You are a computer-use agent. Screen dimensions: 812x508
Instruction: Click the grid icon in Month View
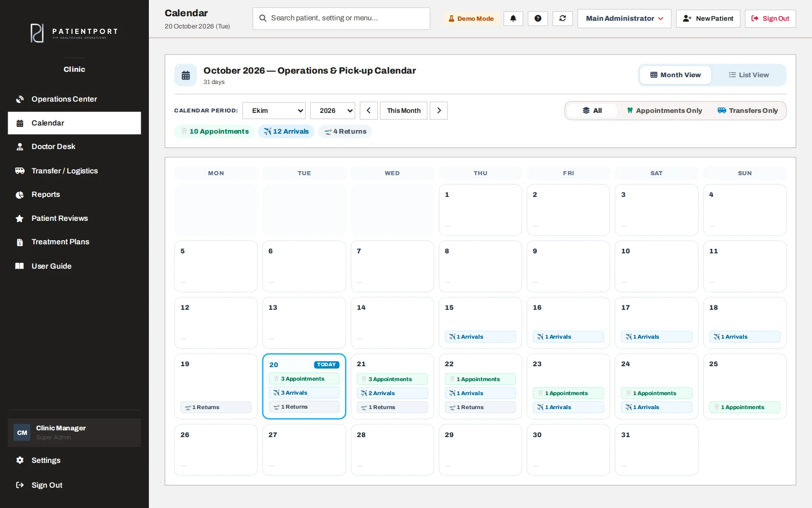pyautogui.click(x=654, y=75)
